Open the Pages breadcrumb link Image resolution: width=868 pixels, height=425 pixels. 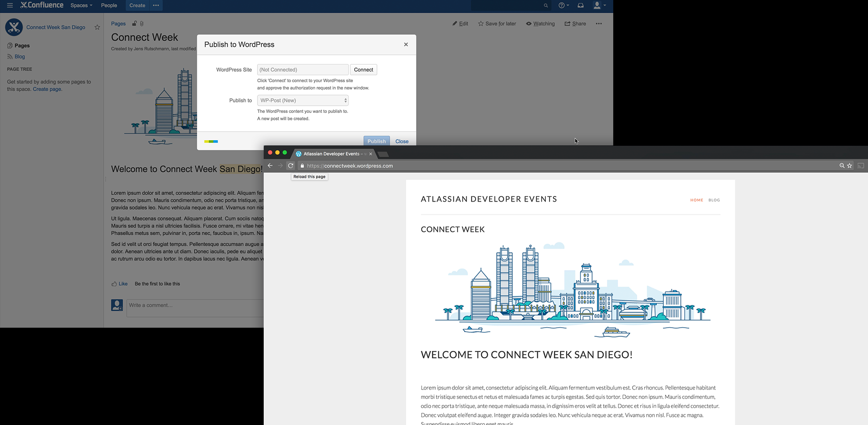[x=118, y=24]
